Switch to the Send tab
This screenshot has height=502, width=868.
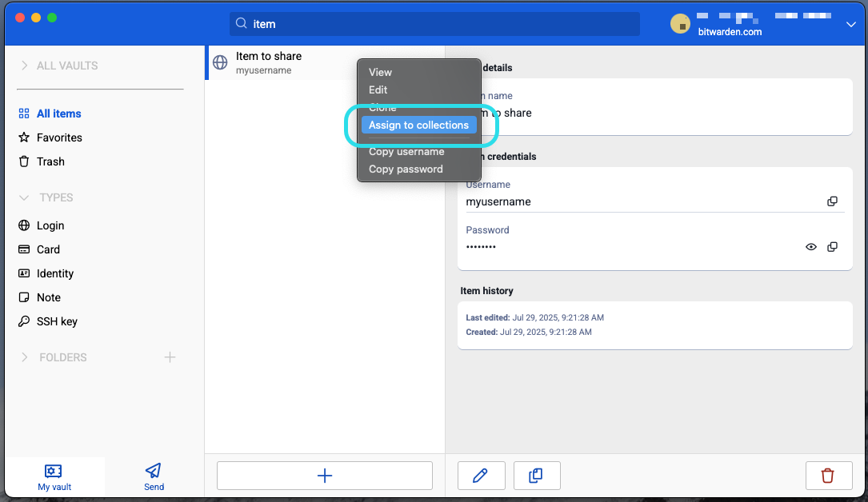[x=153, y=476]
